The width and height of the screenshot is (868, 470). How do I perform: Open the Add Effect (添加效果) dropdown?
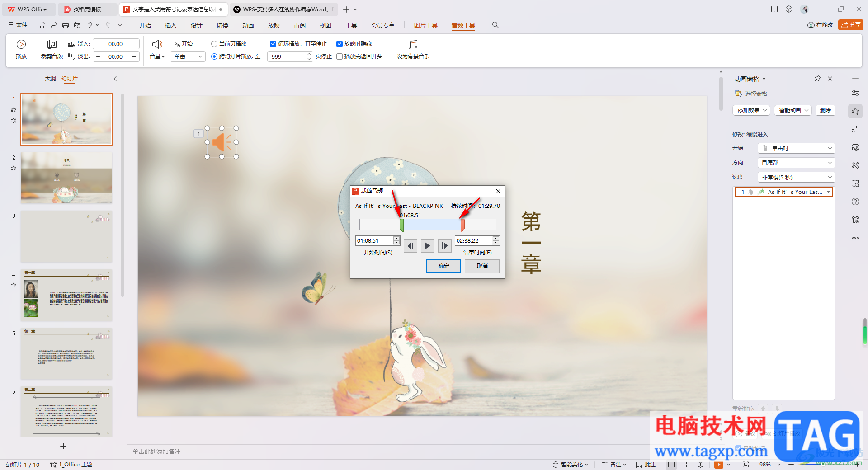pos(751,110)
